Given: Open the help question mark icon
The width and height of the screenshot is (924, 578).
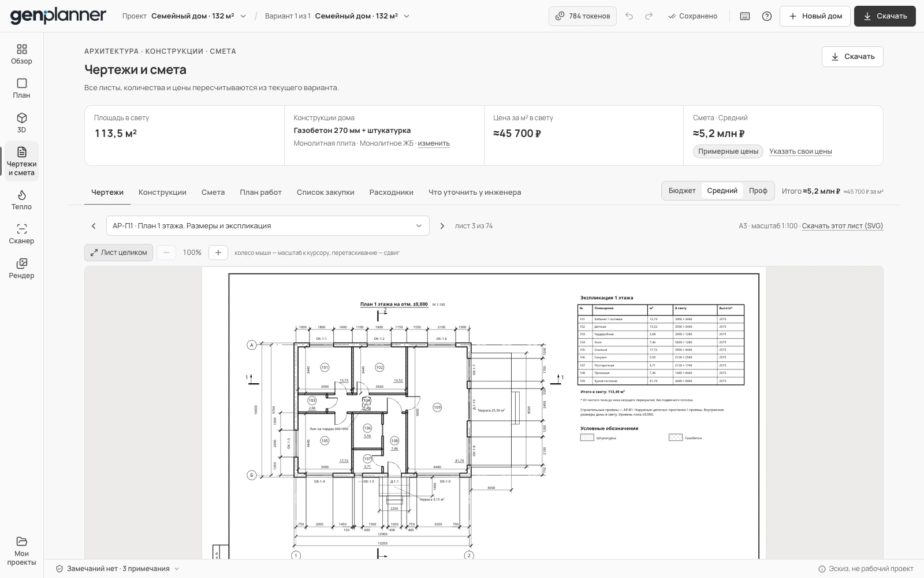Looking at the screenshot, I should tap(767, 16).
